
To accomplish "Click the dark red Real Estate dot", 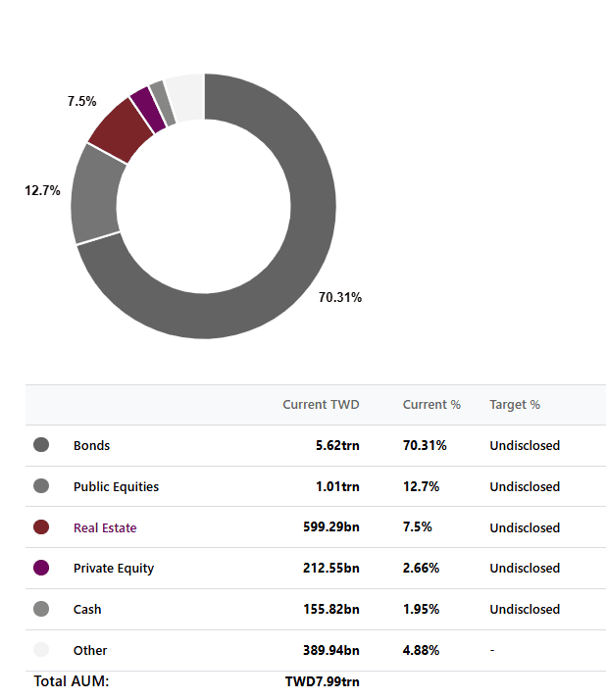I will coord(41,526).
